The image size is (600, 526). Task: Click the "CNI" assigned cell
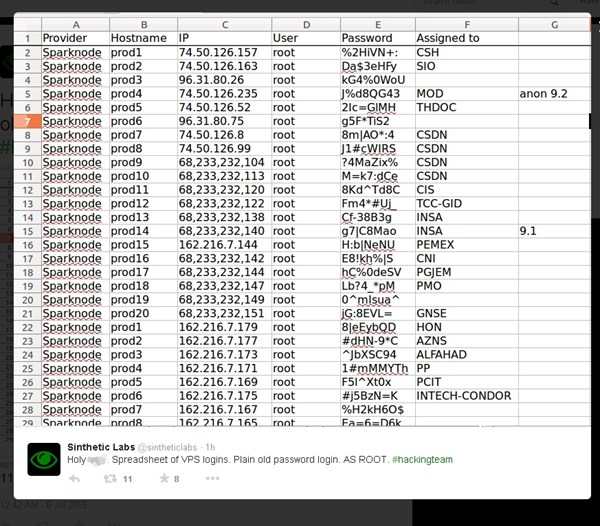coord(467,259)
